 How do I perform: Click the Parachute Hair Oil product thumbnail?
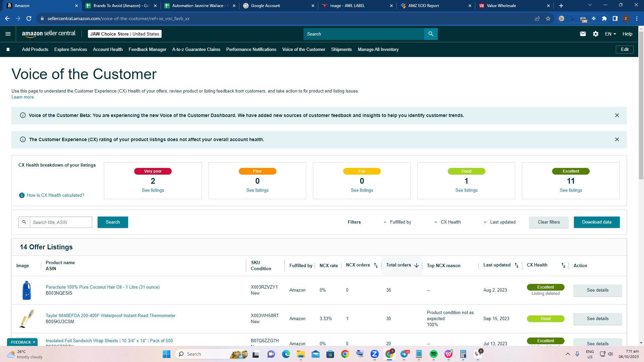(x=26, y=290)
